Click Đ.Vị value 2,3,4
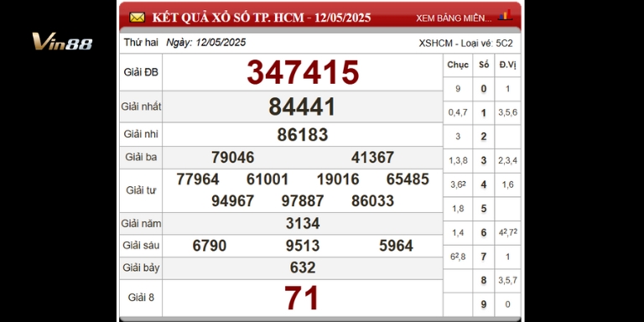Viewport: 644px width, 322px height. [507, 161]
